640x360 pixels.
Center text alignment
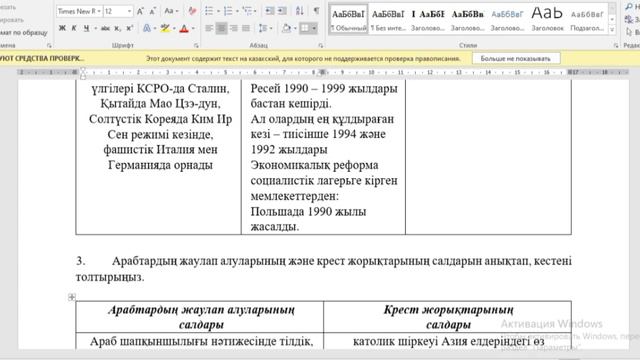click(x=221, y=28)
